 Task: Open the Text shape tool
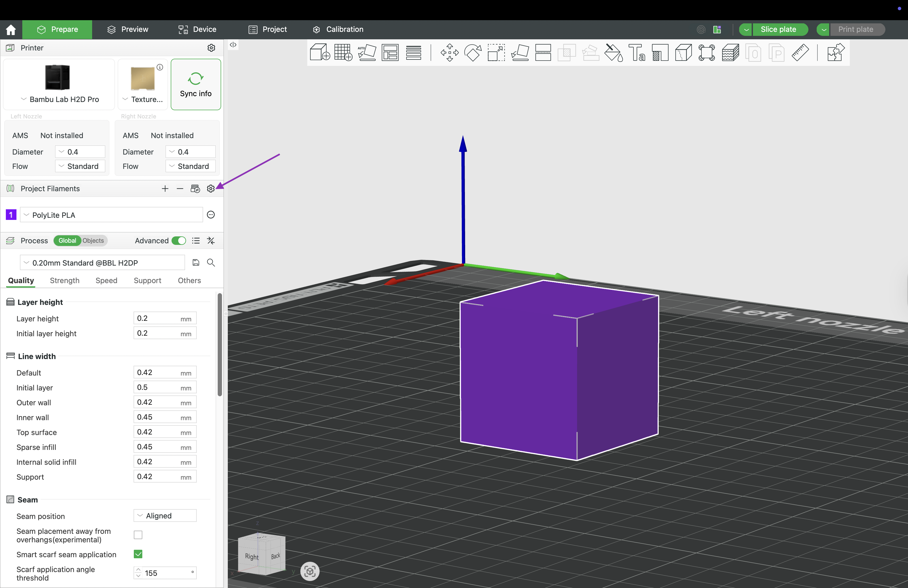pos(637,53)
